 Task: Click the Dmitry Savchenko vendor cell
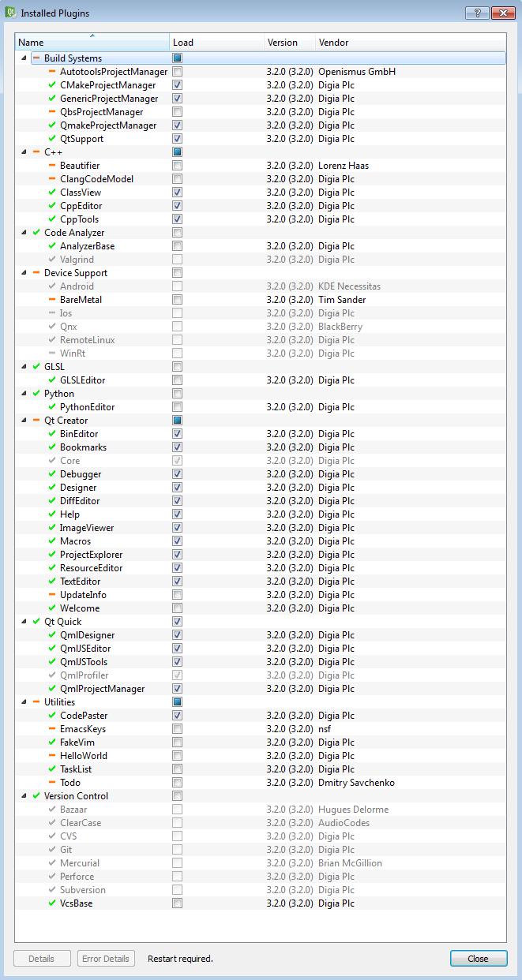click(x=356, y=783)
